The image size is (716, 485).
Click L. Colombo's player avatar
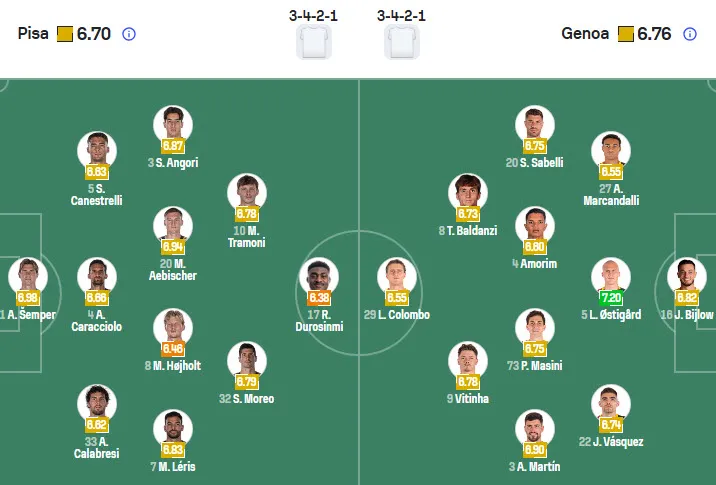coord(397,278)
